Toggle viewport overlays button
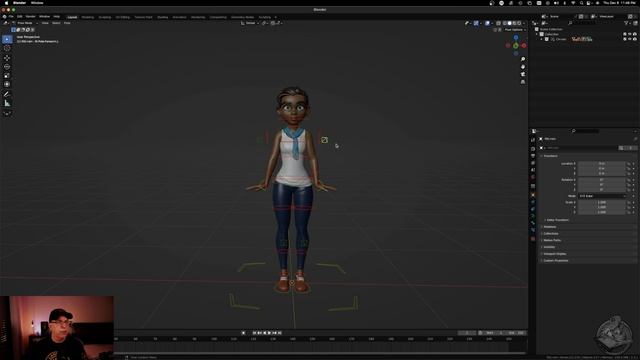This screenshot has height=360, width=640. [487, 23]
